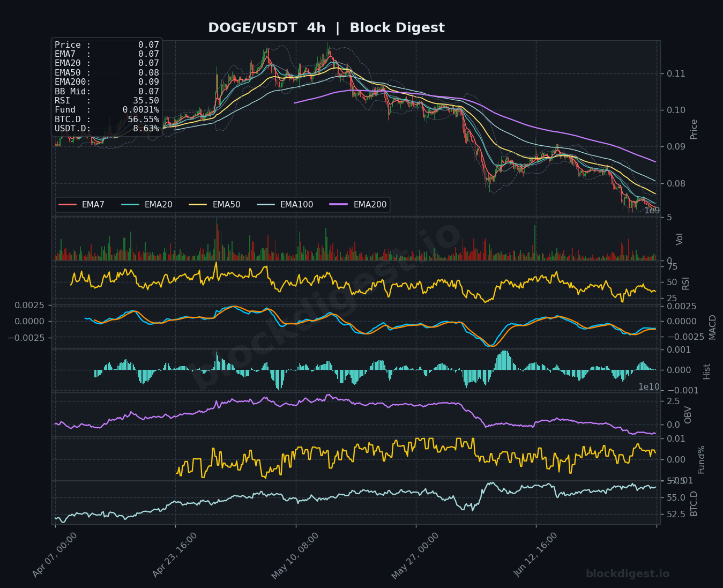Click the OBV axis label
The height and width of the screenshot is (588, 723).
point(688,414)
